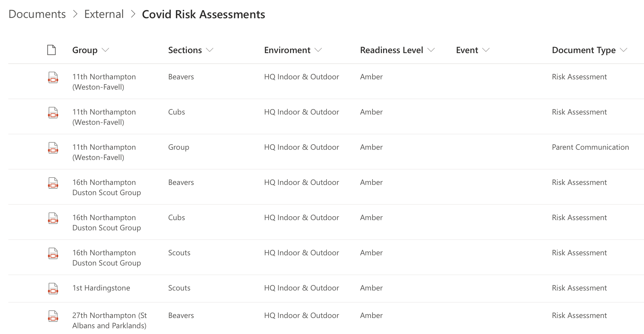
Task: Click the 16th Northampton Scouts file icon
Action: click(53, 253)
